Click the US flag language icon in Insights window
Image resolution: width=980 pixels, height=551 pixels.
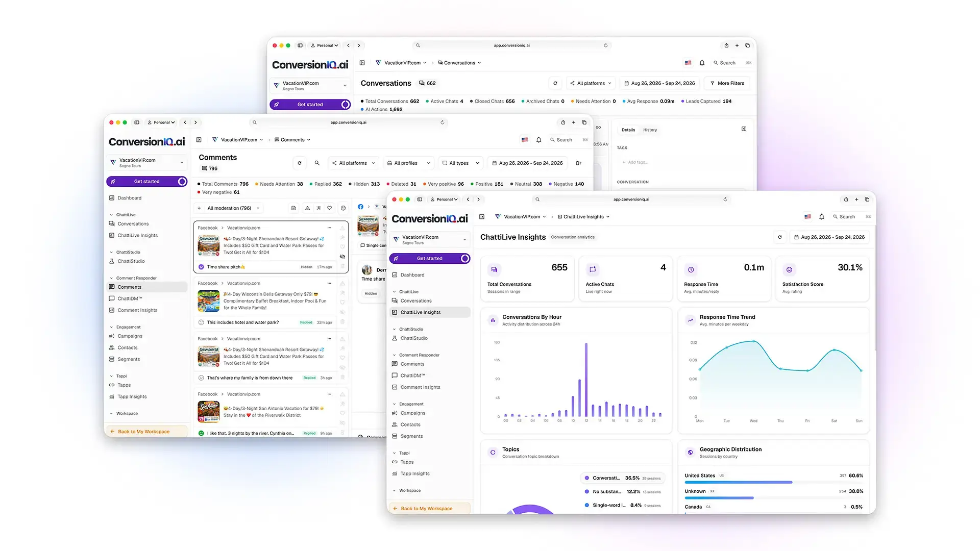pyautogui.click(x=807, y=217)
